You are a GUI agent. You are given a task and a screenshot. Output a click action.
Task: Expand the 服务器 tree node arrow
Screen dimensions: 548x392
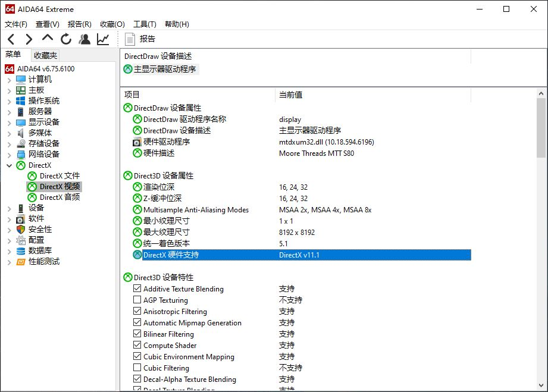coord(10,112)
